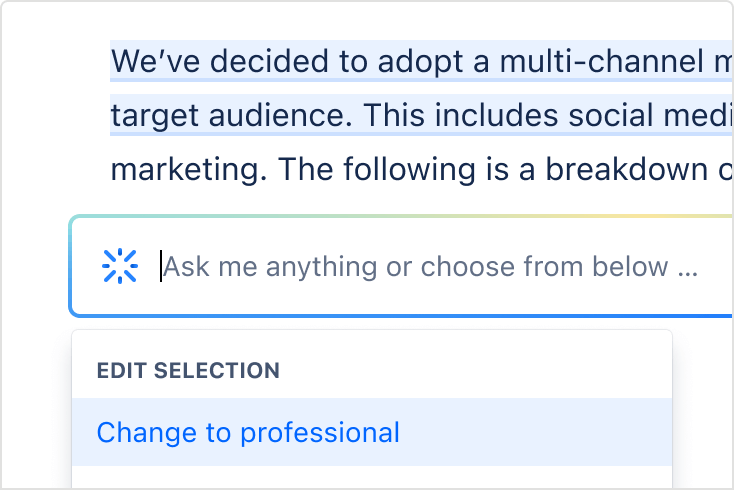
Task: Place cursor on the word "The"
Action: coord(305,169)
